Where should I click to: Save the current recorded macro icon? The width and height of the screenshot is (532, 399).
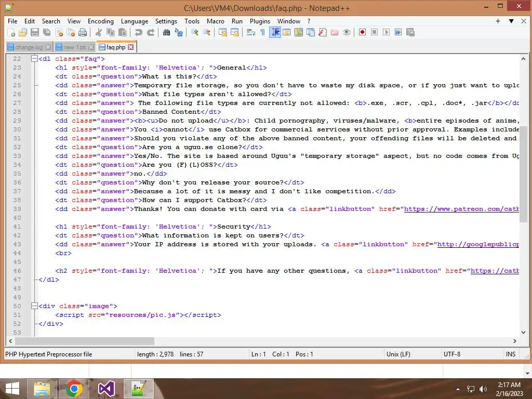(410, 32)
